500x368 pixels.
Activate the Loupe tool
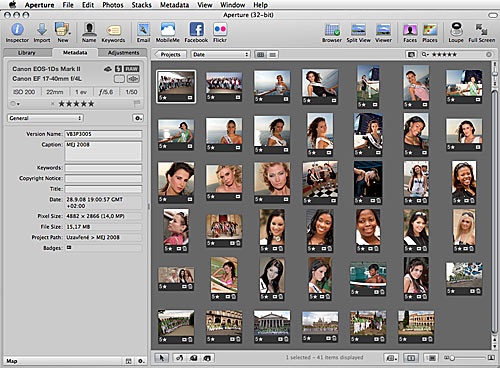tap(456, 29)
